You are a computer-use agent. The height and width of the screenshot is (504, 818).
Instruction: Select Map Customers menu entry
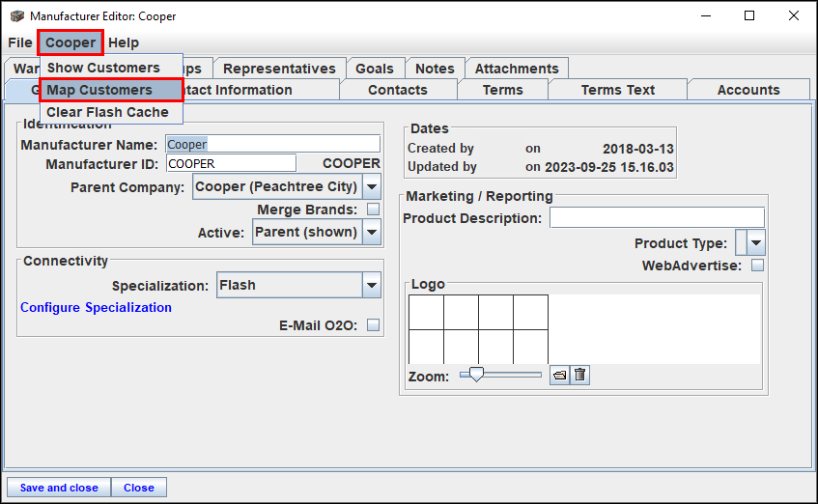point(111,90)
